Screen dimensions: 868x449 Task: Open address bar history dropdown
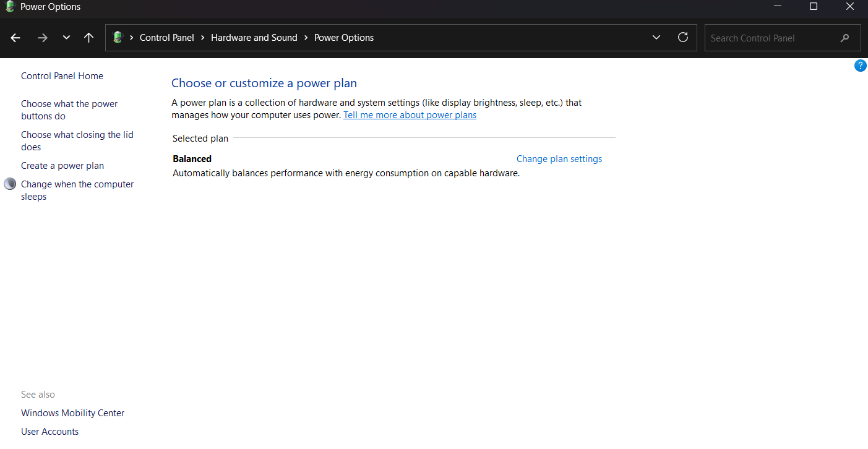click(656, 38)
